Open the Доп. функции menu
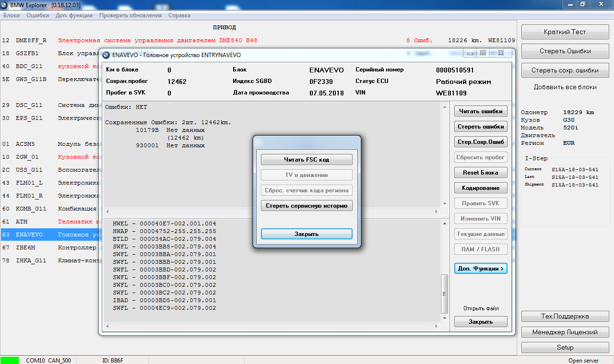 pyautogui.click(x=74, y=15)
